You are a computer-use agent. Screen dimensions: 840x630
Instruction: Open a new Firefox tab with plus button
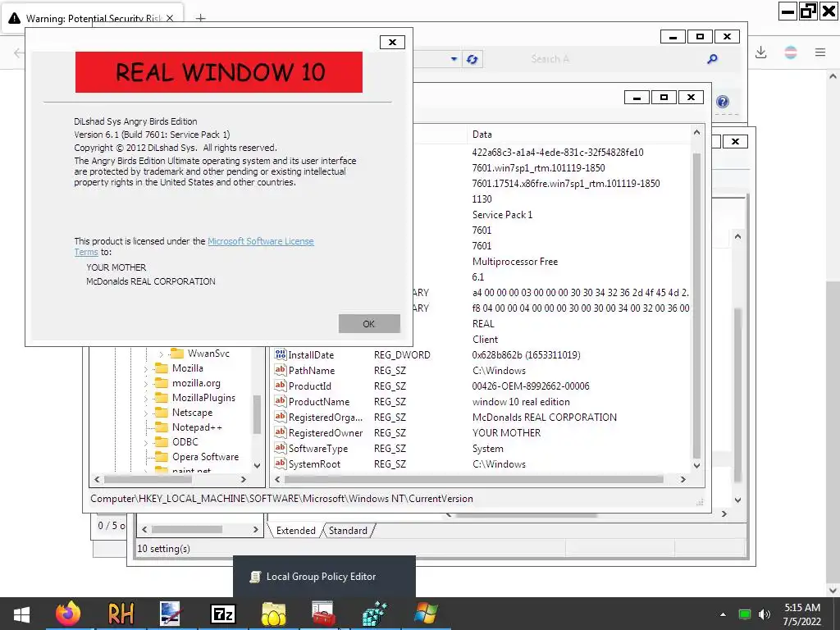tap(200, 18)
